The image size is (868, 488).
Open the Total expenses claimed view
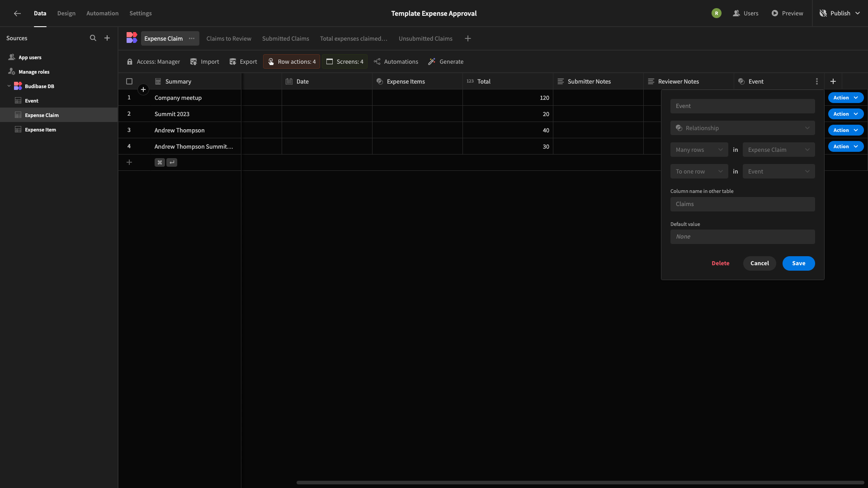click(x=354, y=38)
